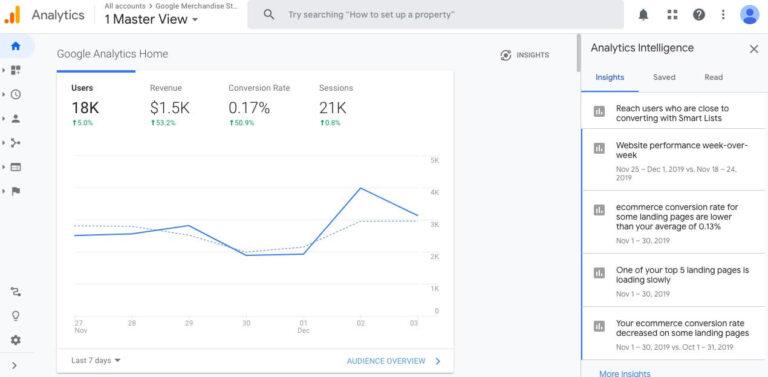The height and width of the screenshot is (377, 768).
Task: Open the 1 Master View selector
Action: tap(151, 20)
